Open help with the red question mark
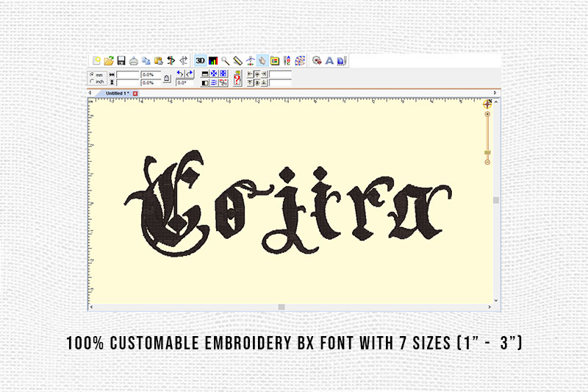The height and width of the screenshot is (392, 588). [237, 79]
